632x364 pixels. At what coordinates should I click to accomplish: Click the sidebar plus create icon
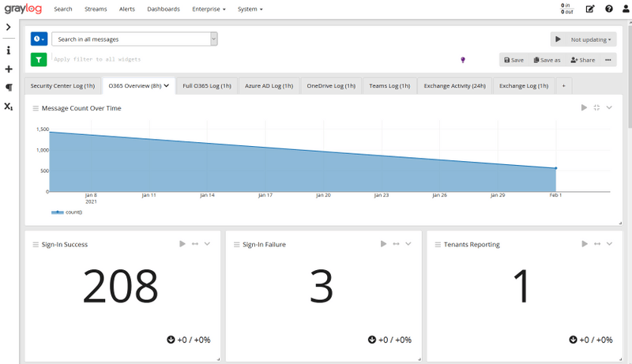click(9, 69)
